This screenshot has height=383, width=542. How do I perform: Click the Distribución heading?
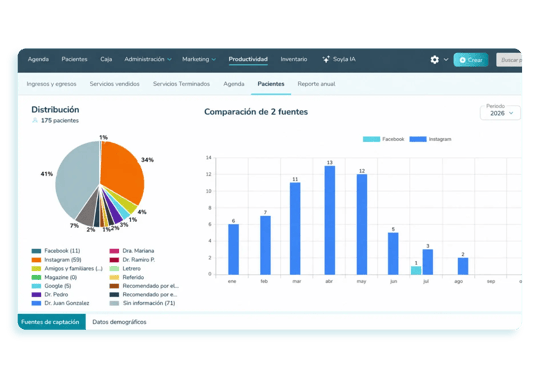[55, 110]
